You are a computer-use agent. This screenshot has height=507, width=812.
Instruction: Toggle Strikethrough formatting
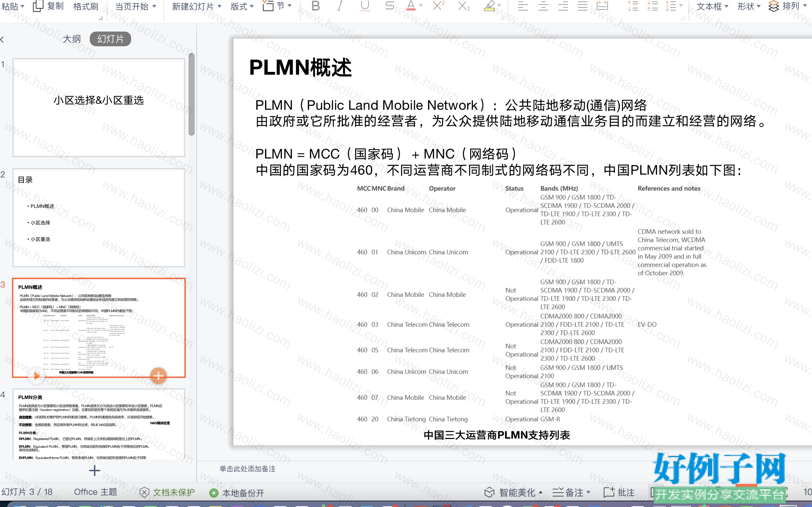(390, 6)
